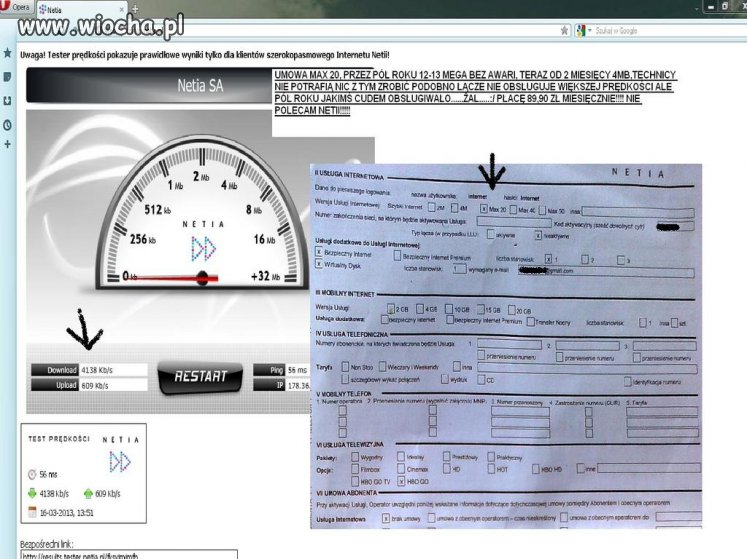
Task: Tick the Wirtualny Dysk checkbox
Action: point(319,264)
